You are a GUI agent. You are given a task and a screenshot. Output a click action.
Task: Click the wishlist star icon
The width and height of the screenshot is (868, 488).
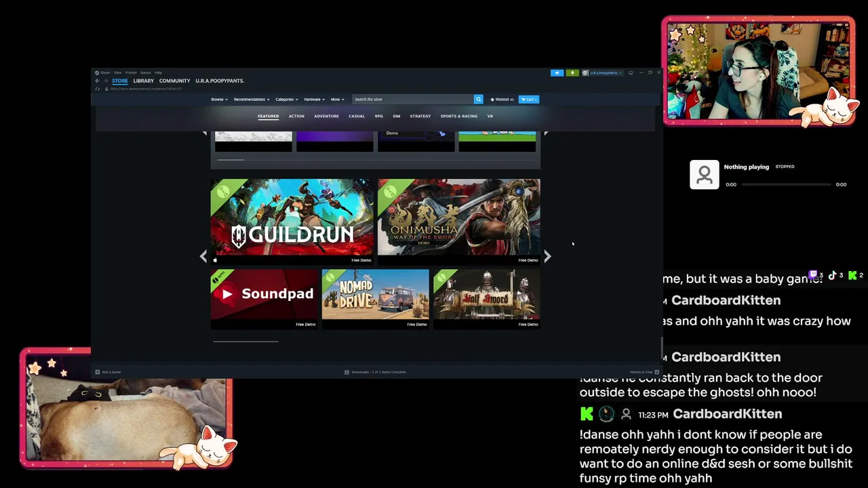[x=492, y=100]
